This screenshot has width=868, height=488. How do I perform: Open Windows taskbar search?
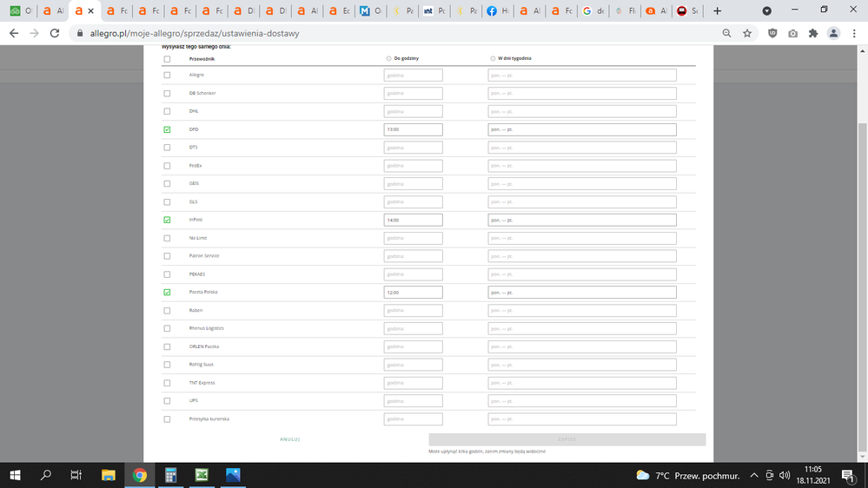46,475
